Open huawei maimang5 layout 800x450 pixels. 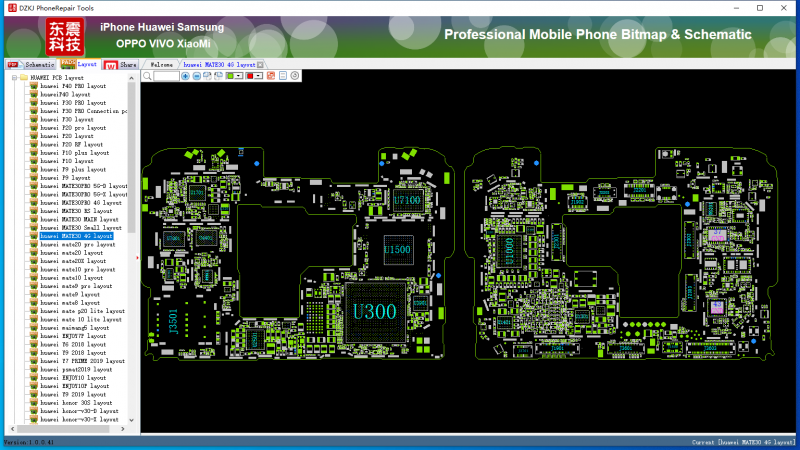click(x=74, y=328)
